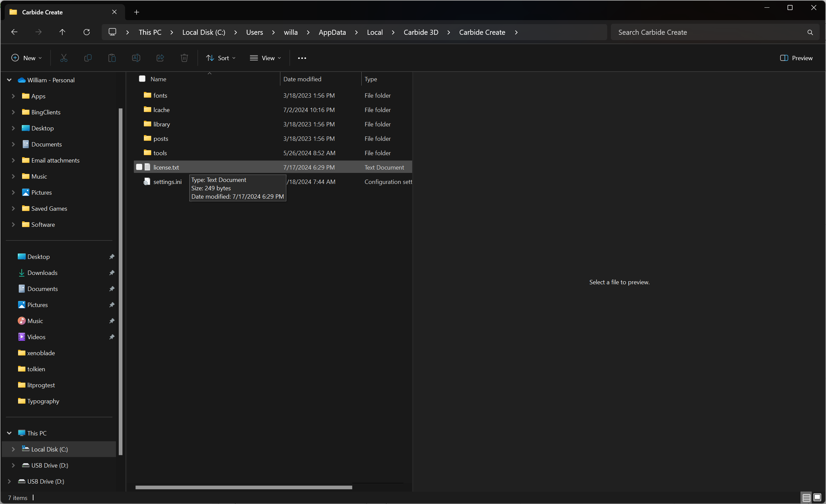Switch to details view icon in status bar
This screenshot has width=826, height=504.
(807, 497)
